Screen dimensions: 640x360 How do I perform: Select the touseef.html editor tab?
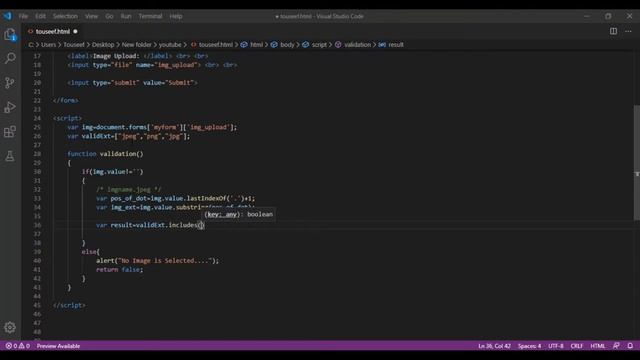52,31
